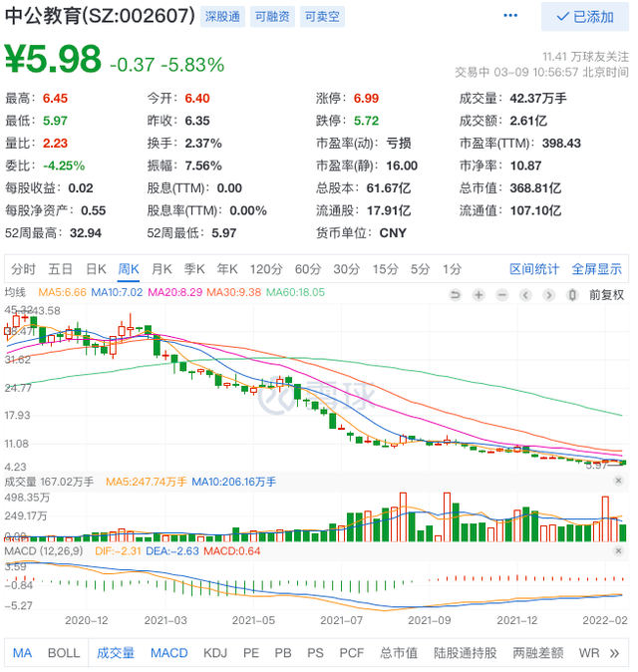The height and width of the screenshot is (672, 638).
Task: Click the chart reset undo arrow icon
Action: [x=455, y=295]
